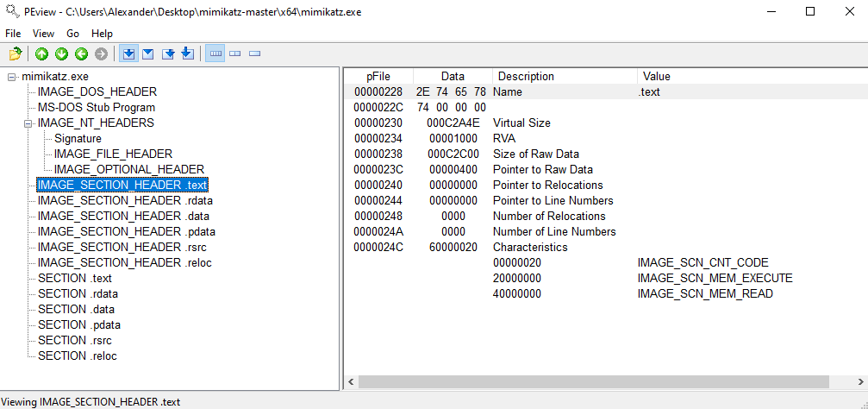Click the Data column header

click(453, 77)
